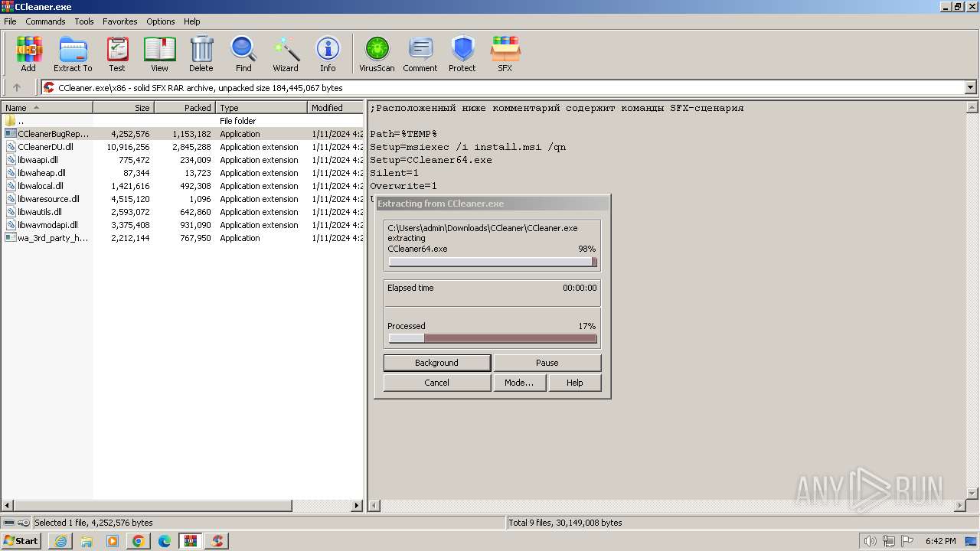This screenshot has width=980, height=551.
Task: Open File Explorer from taskbar
Action: click(87, 541)
